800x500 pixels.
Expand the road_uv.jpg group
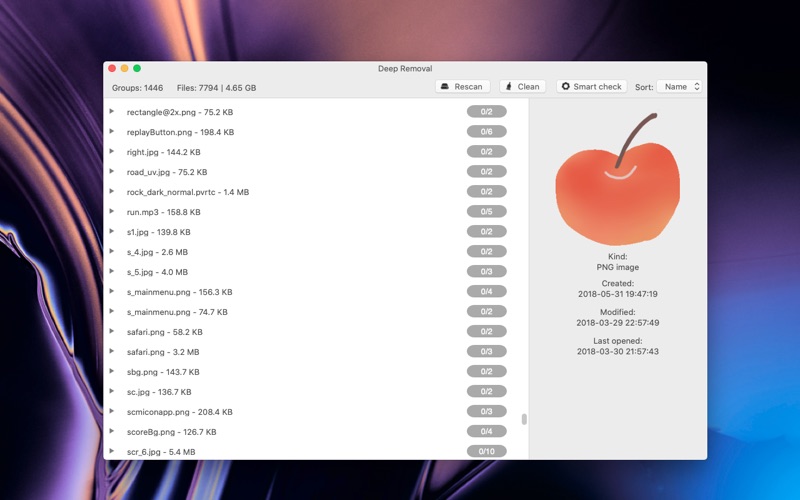[x=112, y=171]
